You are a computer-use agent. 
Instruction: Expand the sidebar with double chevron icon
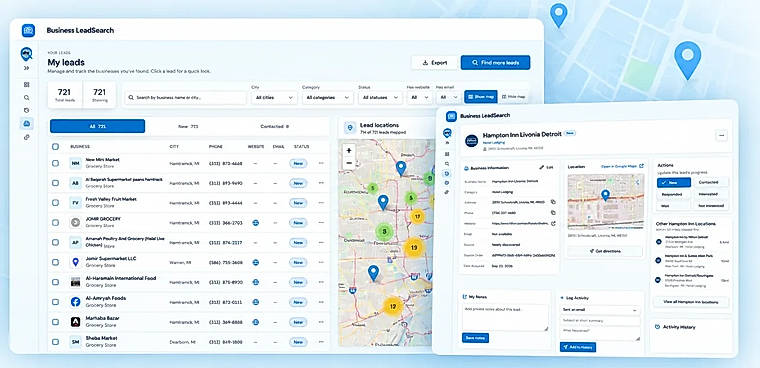[27, 68]
